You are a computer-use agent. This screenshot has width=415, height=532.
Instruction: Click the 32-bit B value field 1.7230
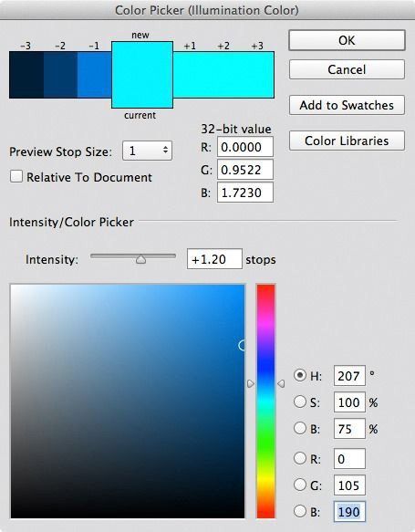[x=245, y=193]
